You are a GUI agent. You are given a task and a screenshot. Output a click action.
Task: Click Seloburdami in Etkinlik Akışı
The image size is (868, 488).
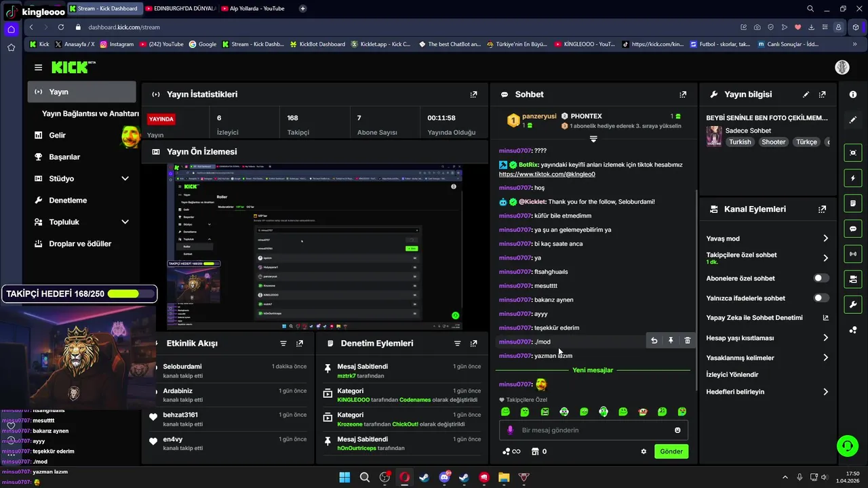tap(182, 366)
